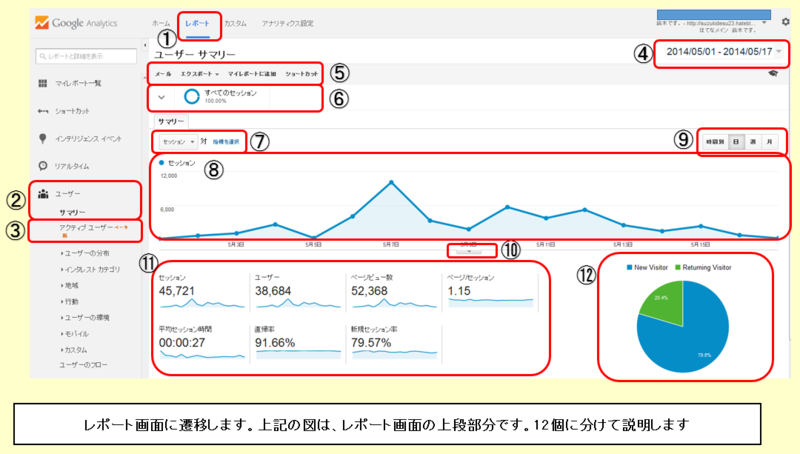Click the セッション 45,721 metric card
This screenshot has height=454, width=800.
[x=202, y=293]
